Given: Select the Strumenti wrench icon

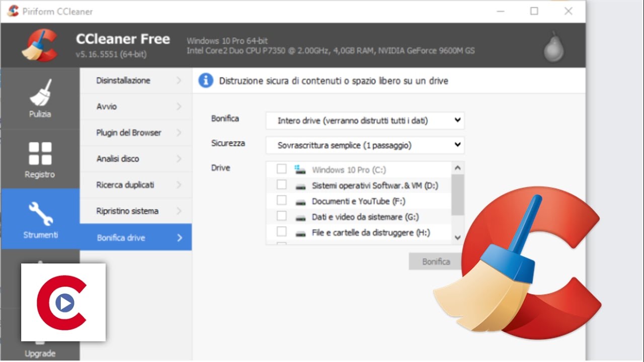Looking at the screenshot, I should [x=40, y=213].
